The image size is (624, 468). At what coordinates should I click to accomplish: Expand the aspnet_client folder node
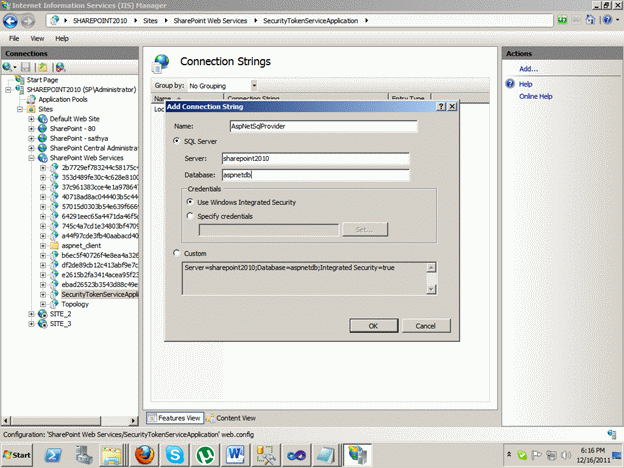coord(43,246)
